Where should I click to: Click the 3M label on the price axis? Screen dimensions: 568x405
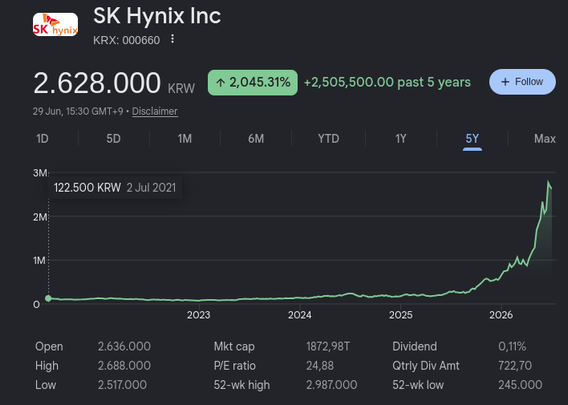[40, 173]
